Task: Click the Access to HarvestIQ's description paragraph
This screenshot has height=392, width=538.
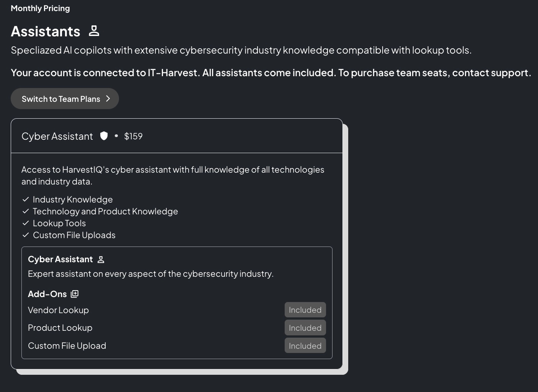Action: (x=173, y=175)
